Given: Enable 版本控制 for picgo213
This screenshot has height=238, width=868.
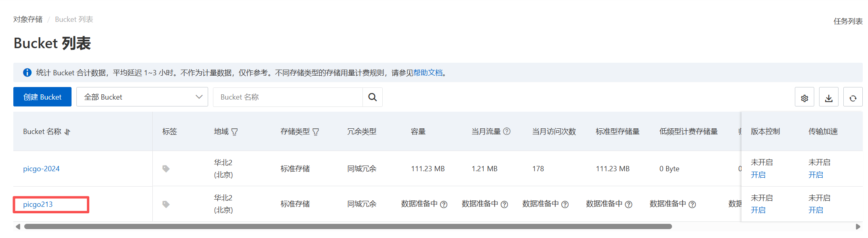Looking at the screenshot, I should point(758,210).
